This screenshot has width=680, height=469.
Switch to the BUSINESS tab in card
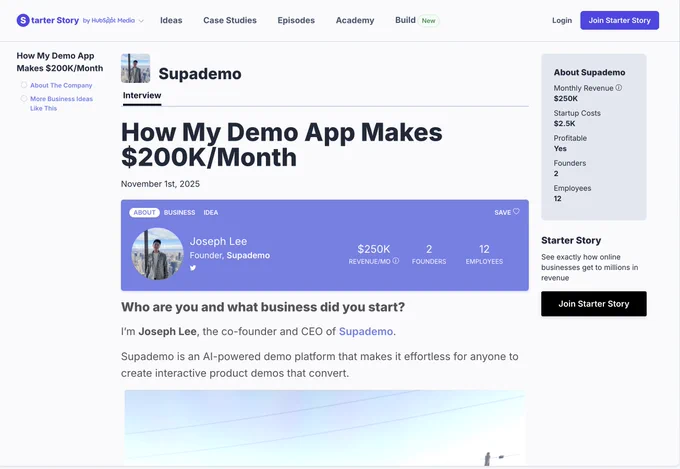[x=180, y=213]
